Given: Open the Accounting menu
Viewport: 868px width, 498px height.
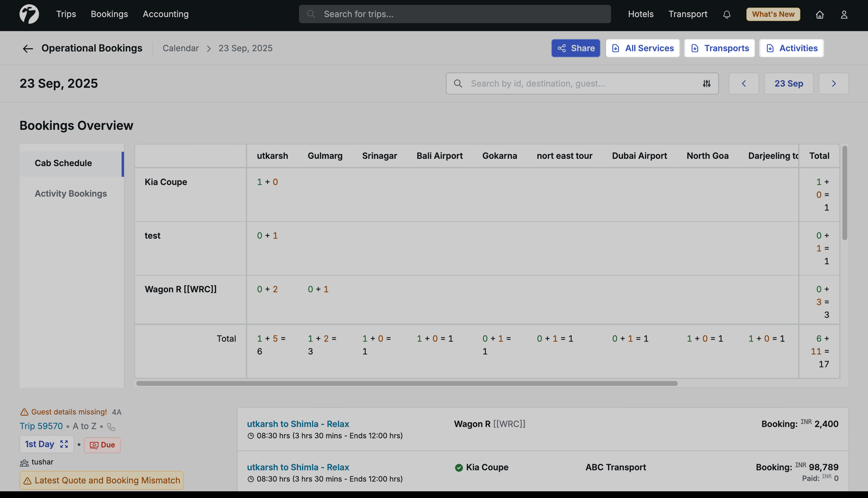Looking at the screenshot, I should pos(165,14).
